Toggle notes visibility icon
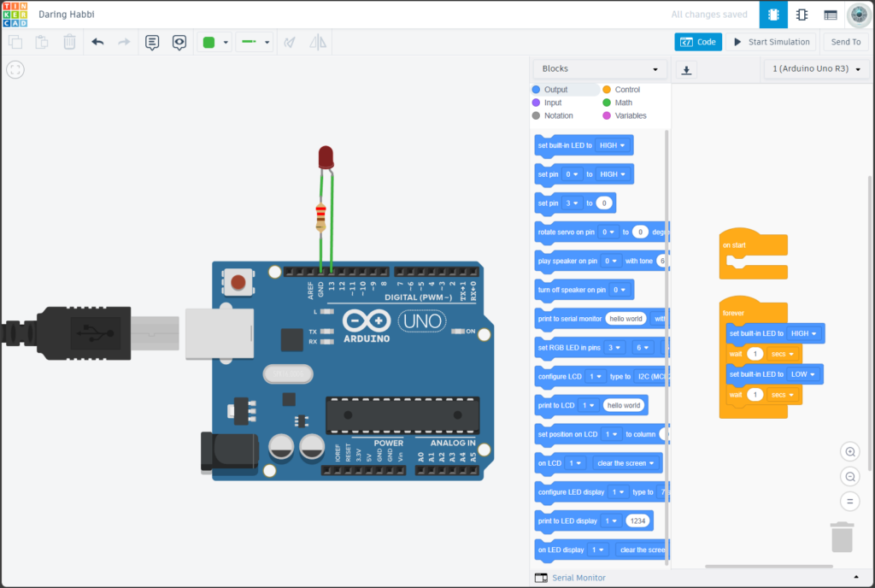This screenshot has height=588, width=875. [x=179, y=43]
